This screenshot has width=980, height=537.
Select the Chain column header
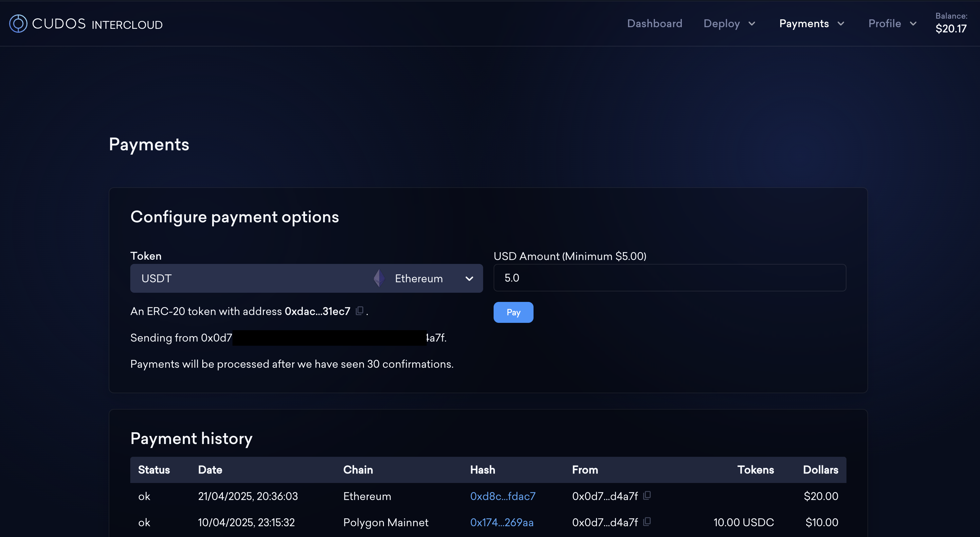[x=358, y=470]
